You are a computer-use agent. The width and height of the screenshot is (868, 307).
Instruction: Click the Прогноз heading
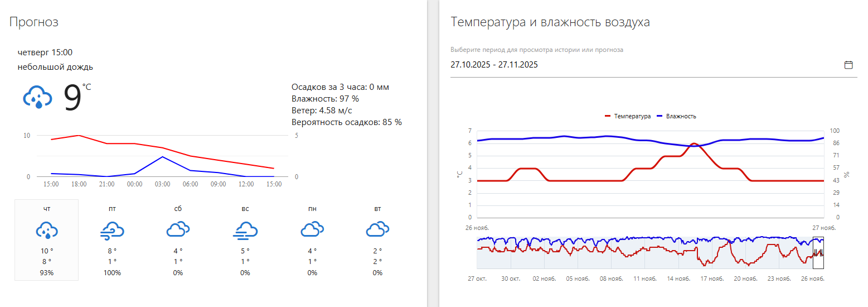tap(33, 22)
